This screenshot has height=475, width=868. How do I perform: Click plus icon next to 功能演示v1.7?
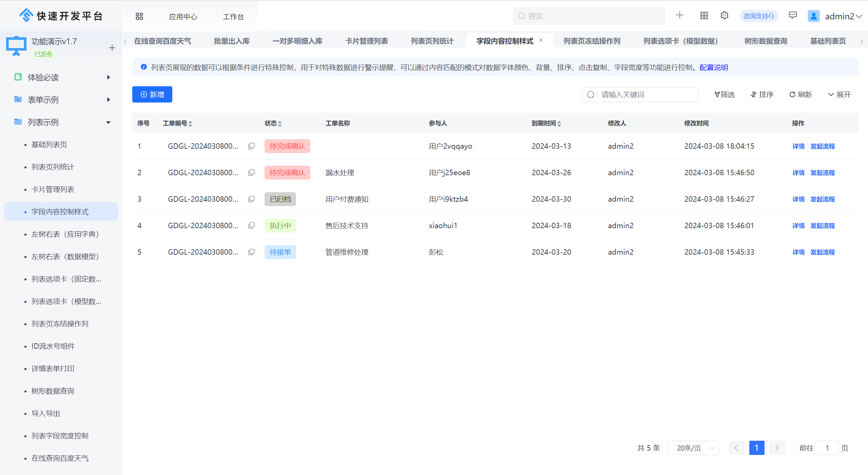(x=112, y=48)
